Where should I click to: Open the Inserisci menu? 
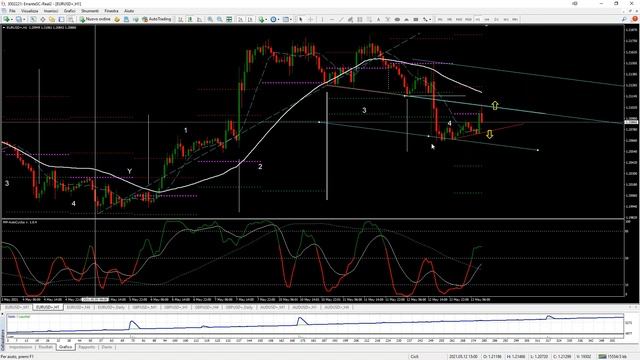(51, 11)
